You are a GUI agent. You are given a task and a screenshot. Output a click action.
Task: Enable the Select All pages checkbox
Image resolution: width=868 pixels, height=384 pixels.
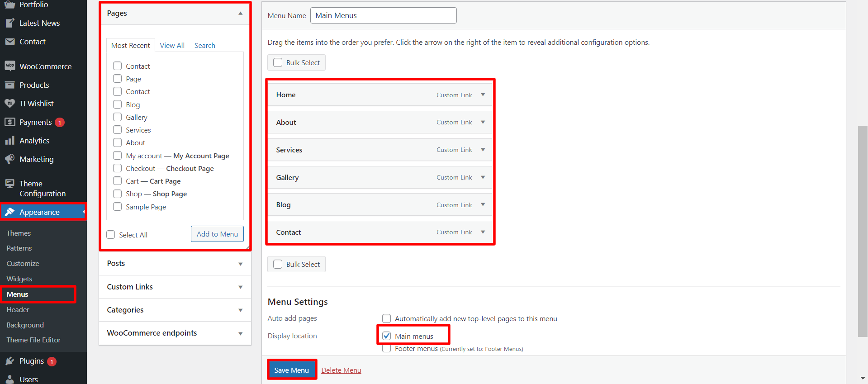coord(111,235)
